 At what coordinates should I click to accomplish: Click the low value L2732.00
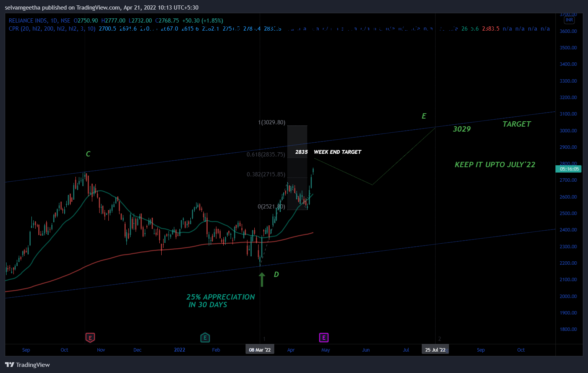(140, 21)
